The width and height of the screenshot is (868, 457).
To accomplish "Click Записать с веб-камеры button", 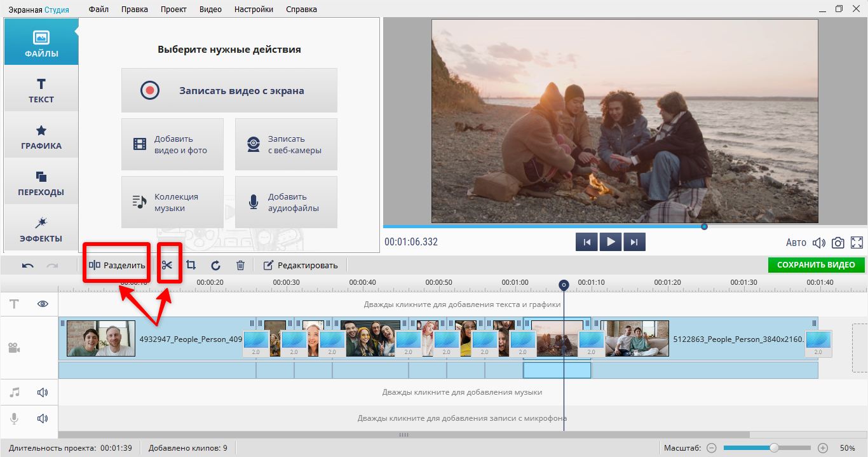I will pos(286,144).
